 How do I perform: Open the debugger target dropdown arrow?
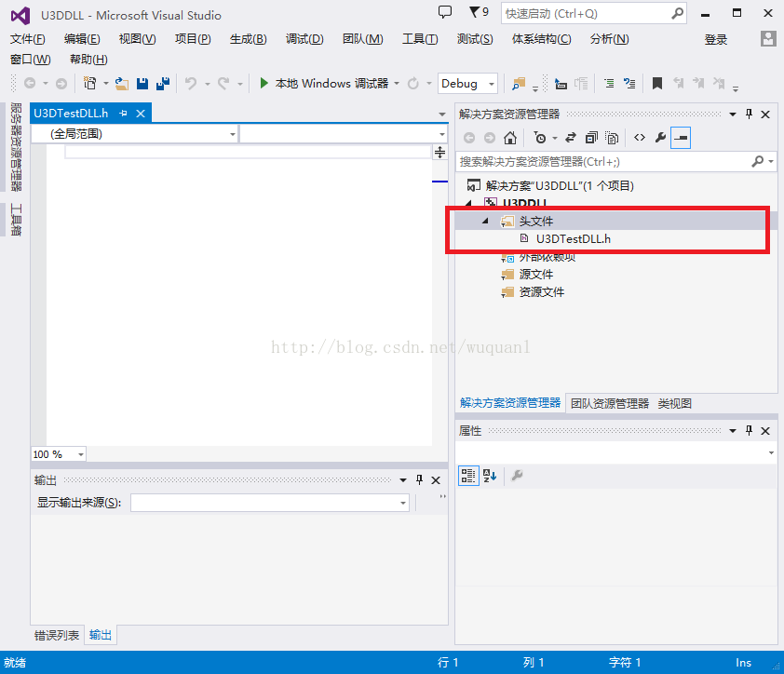coord(397,84)
